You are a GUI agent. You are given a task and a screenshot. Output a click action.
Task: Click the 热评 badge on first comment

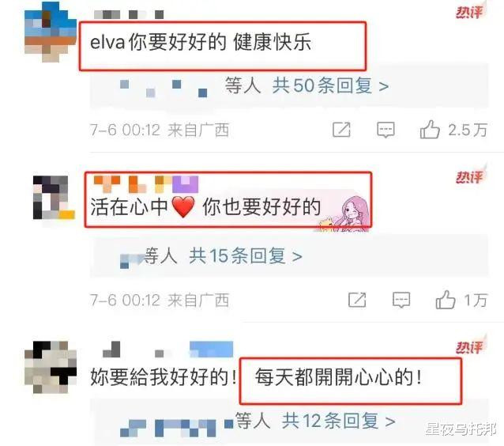point(470,13)
